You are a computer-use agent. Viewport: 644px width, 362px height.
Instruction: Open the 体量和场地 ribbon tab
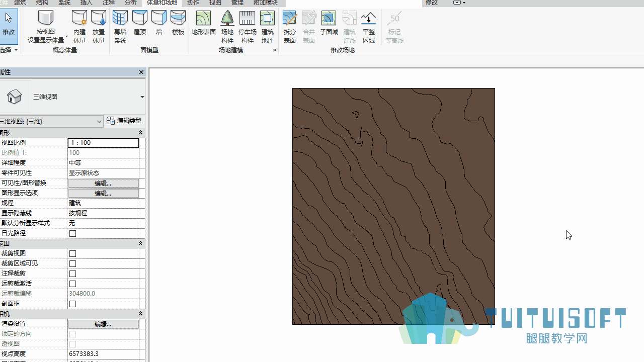(162, 3)
